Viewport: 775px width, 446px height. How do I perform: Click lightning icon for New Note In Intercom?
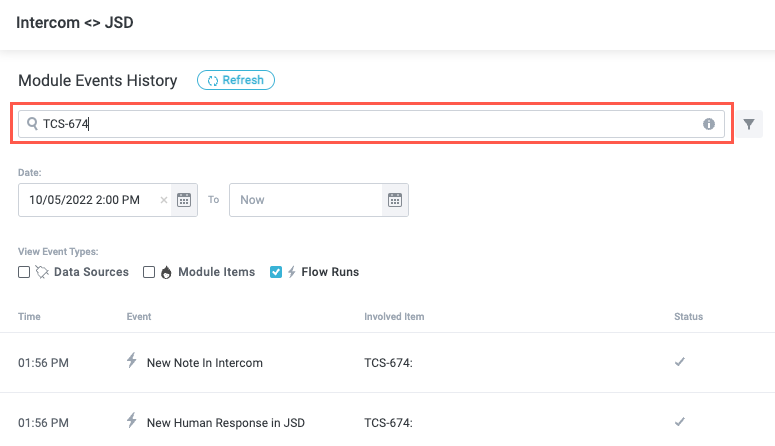pyautogui.click(x=131, y=362)
